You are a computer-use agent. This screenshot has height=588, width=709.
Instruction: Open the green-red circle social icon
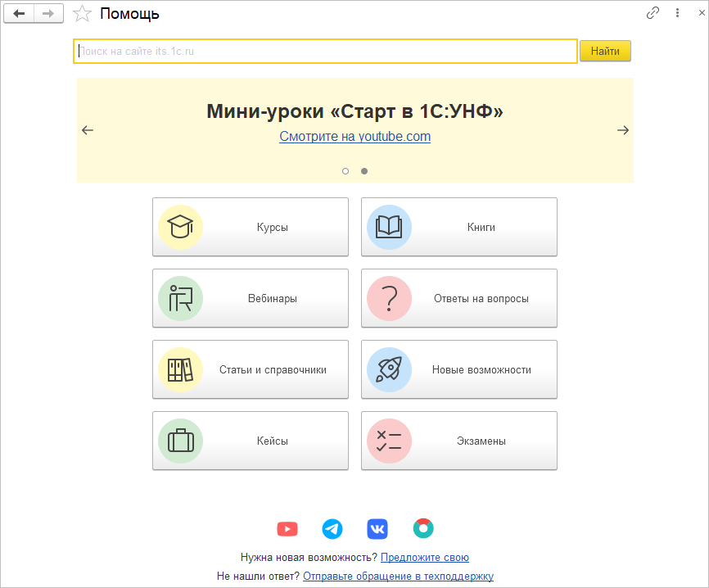(423, 528)
